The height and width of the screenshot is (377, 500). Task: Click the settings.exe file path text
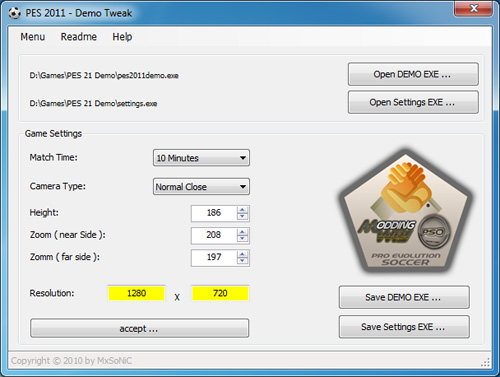point(93,104)
